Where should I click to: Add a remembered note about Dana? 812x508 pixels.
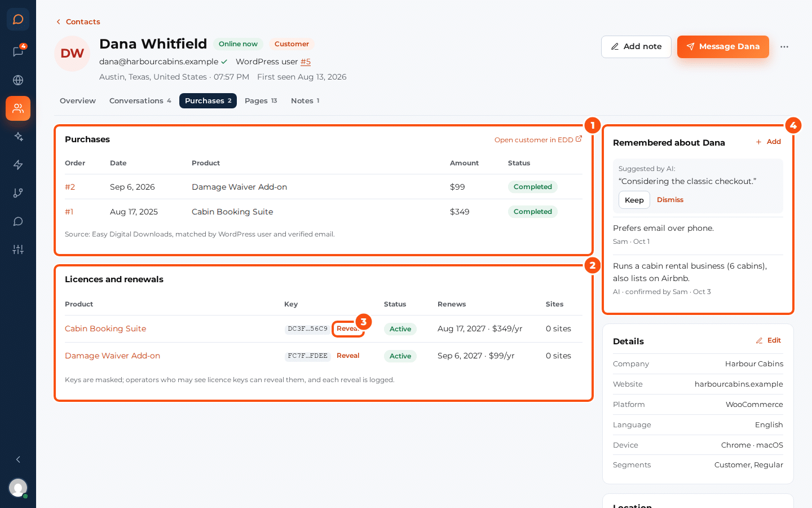pos(769,142)
